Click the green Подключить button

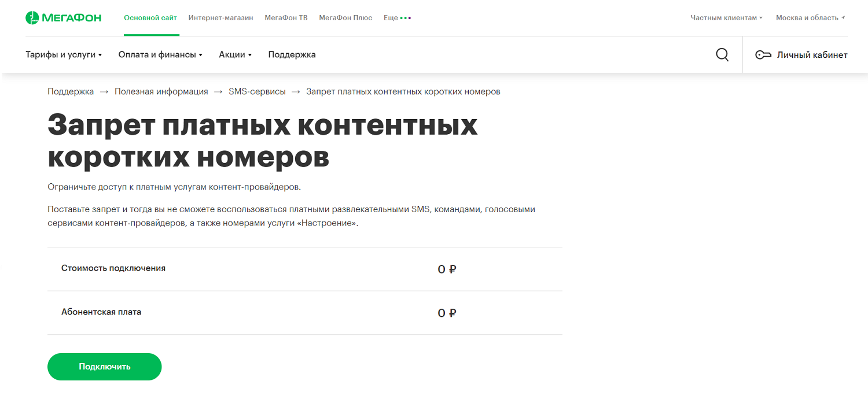[x=105, y=367]
